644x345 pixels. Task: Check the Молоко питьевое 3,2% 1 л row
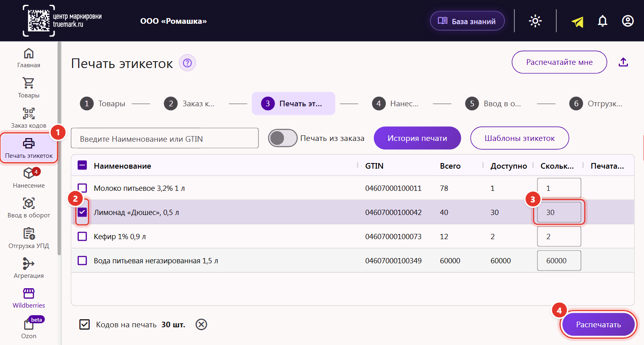tap(82, 188)
